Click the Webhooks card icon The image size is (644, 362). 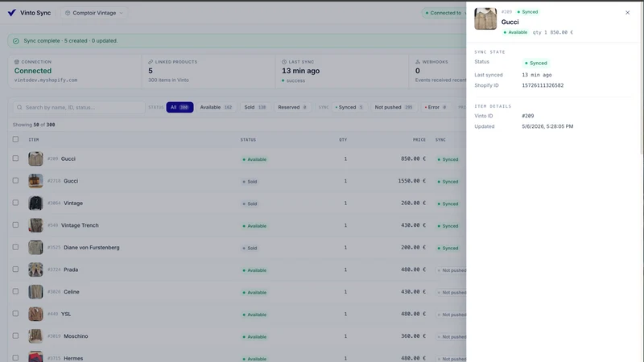click(x=418, y=62)
